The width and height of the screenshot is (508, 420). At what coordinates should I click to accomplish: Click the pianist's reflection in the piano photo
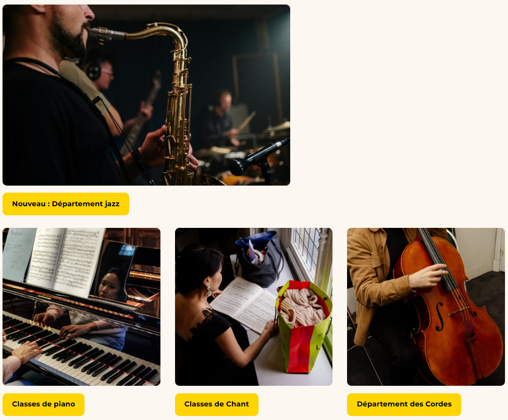(x=112, y=285)
